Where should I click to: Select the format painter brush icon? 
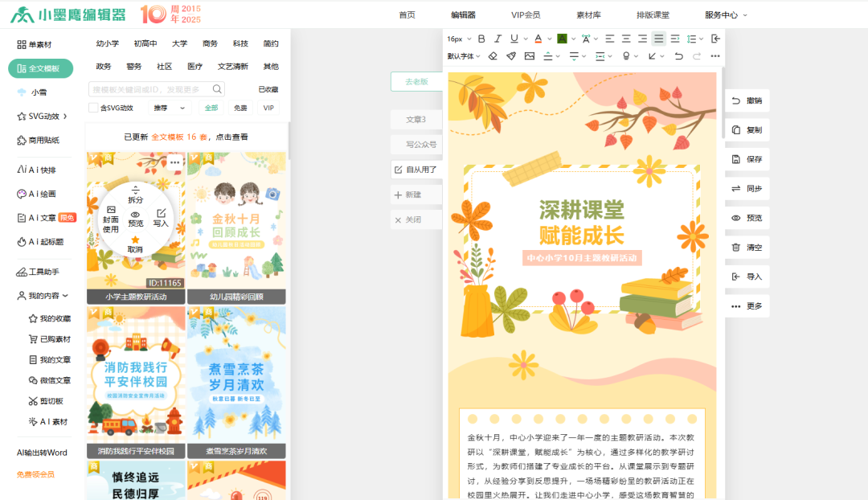[x=511, y=56]
